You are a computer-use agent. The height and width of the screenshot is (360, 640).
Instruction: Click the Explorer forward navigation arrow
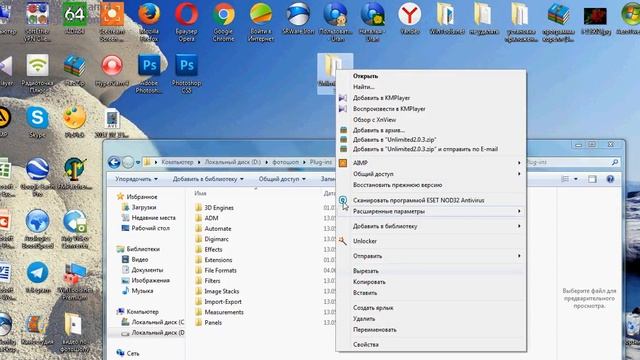pos(128,162)
